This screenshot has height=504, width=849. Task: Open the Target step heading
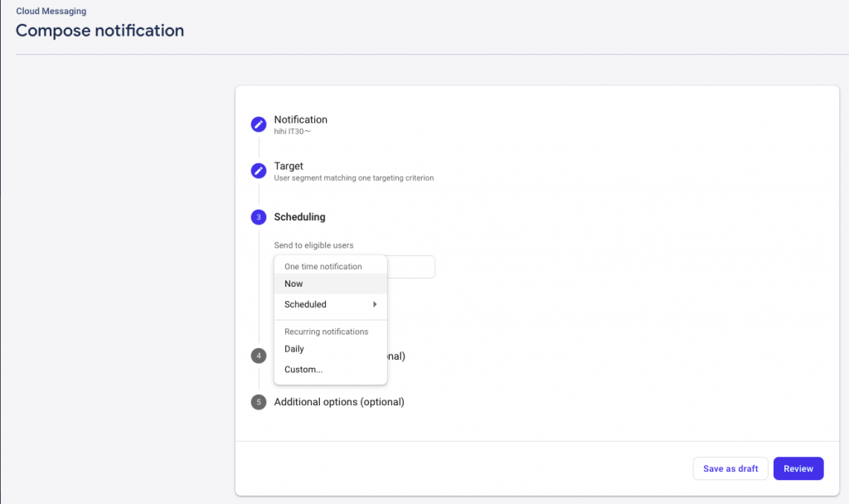(x=289, y=166)
